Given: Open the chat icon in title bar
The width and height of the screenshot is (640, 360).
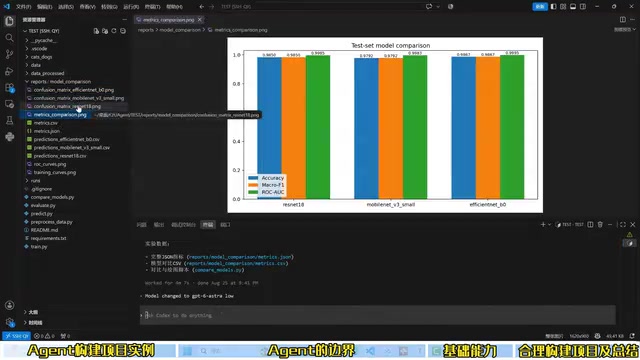Looking at the screenshot, I should pos(429,7).
